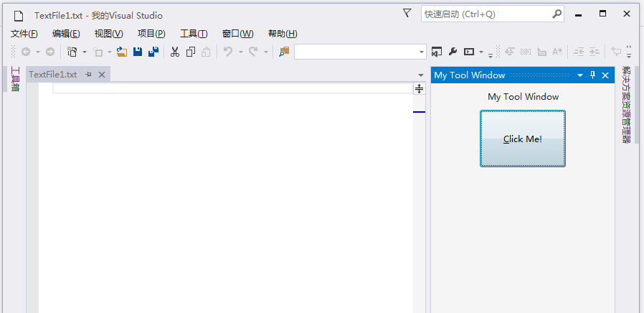Click the wrench properties icon
Viewport: 644px width, 313px height.
click(x=453, y=52)
